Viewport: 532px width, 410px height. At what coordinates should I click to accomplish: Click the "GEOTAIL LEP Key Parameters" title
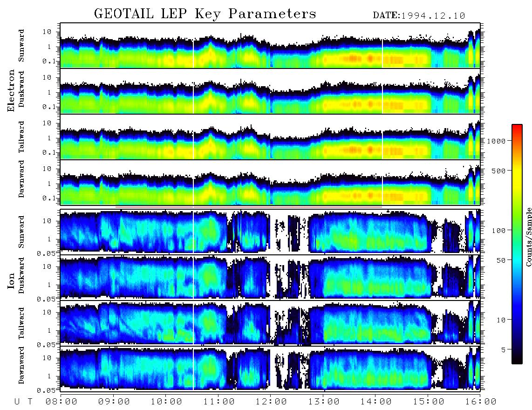click(205, 14)
